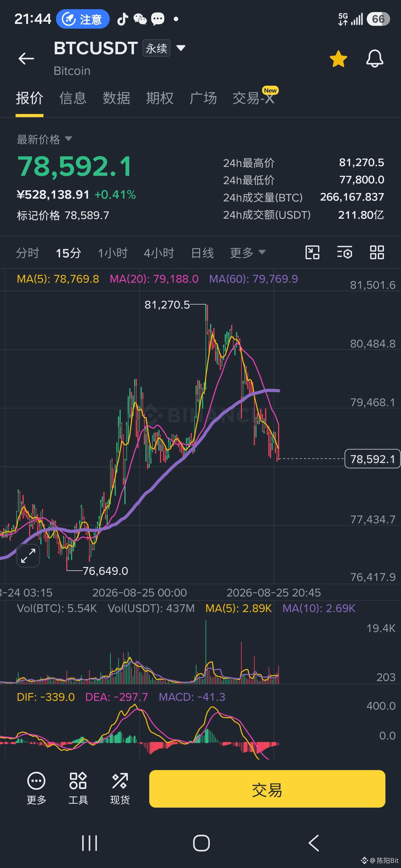Tap the Android recent apps button
The width and height of the screenshot is (401, 868).
pos(89,843)
